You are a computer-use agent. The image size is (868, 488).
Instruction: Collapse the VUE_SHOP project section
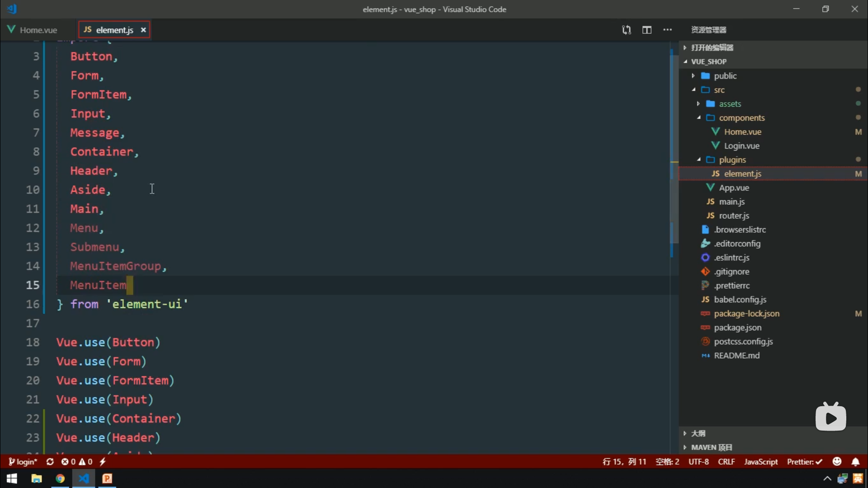773,61
